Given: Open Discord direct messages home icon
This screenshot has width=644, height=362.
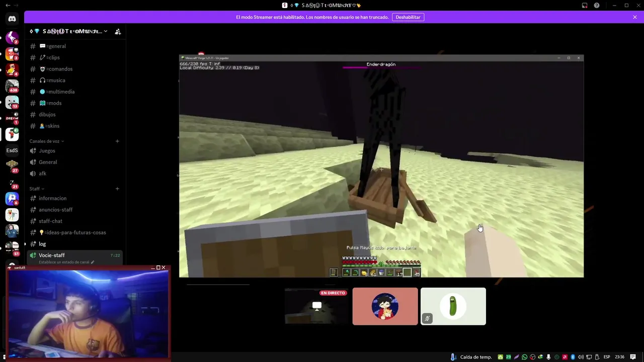Looking at the screenshot, I should [x=12, y=19].
